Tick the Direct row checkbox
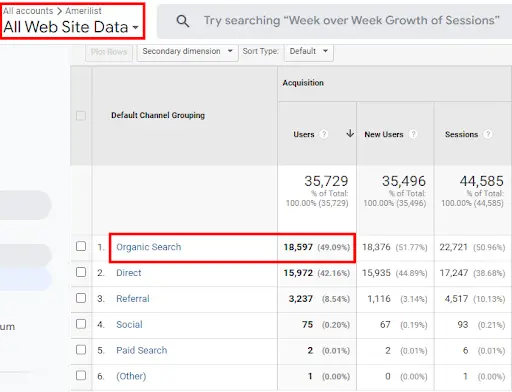512x392 pixels. click(81, 272)
